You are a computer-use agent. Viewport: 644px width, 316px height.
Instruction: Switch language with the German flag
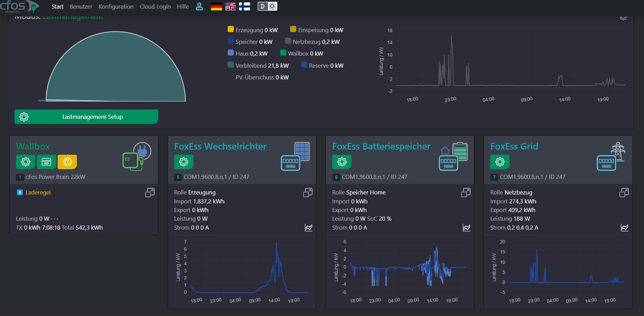click(216, 7)
